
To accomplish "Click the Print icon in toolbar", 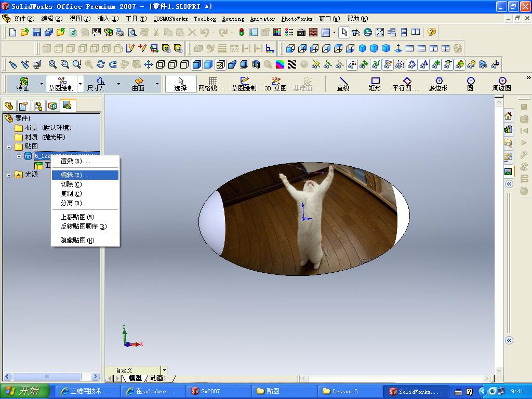I will [120, 32].
